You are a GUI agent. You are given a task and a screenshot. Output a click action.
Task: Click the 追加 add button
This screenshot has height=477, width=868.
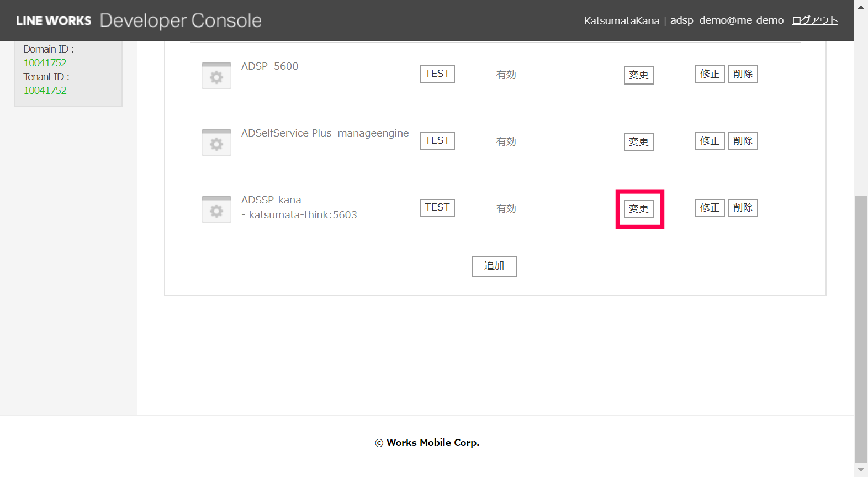pos(494,266)
